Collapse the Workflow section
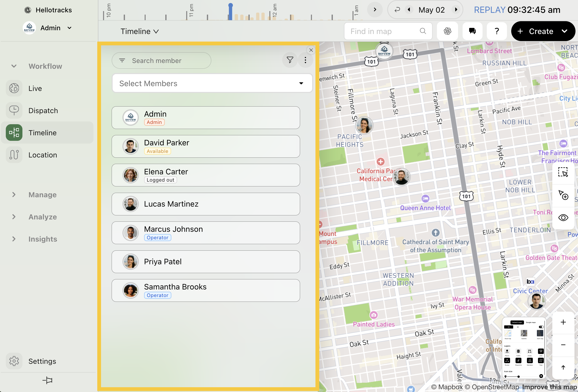The image size is (578, 392). (x=14, y=66)
